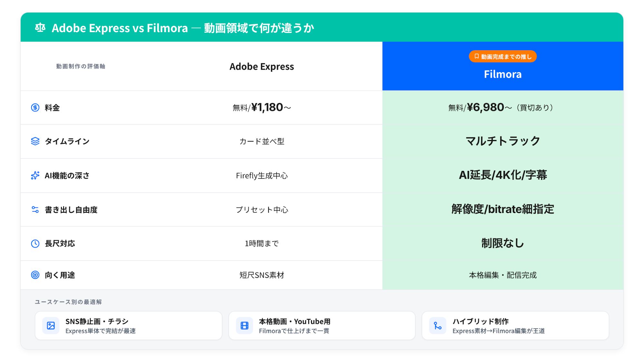The height and width of the screenshot is (362, 644).
Task: Click the branch icon on ハイブリッド制作 card
Action: point(437,326)
